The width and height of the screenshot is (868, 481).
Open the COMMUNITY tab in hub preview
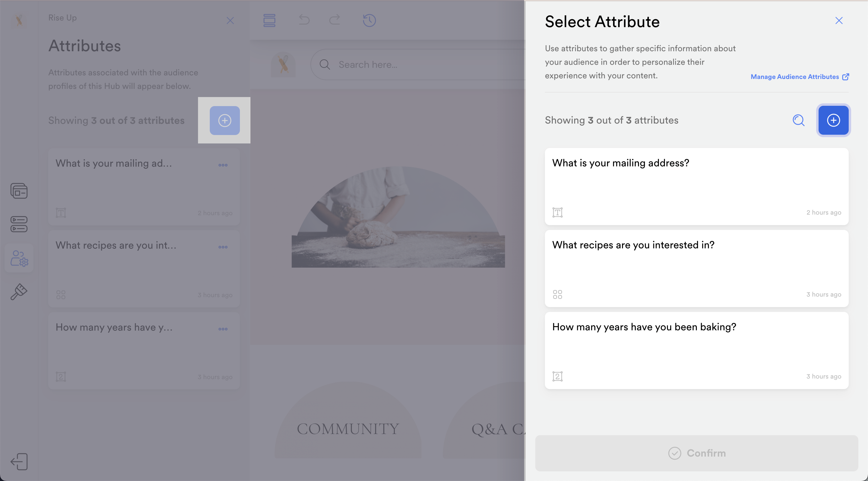tap(348, 429)
